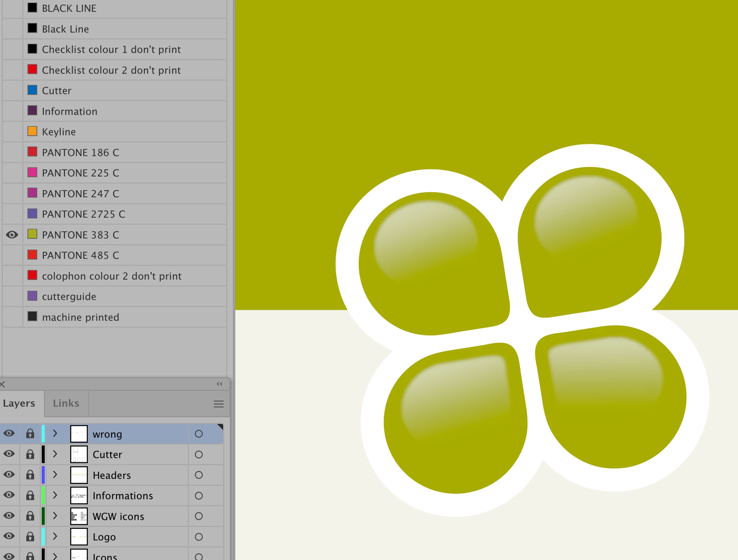Select the Headers layer name

click(x=112, y=475)
